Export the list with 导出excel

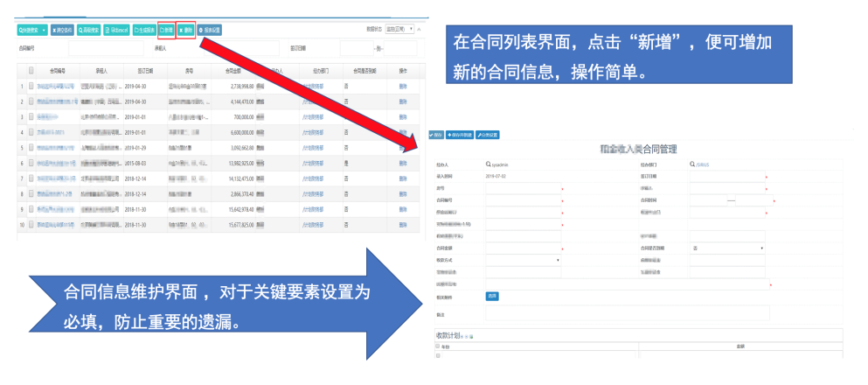tap(118, 30)
